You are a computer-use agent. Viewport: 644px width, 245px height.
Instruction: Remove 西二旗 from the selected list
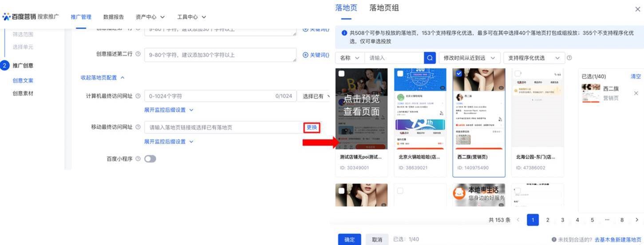636,93
